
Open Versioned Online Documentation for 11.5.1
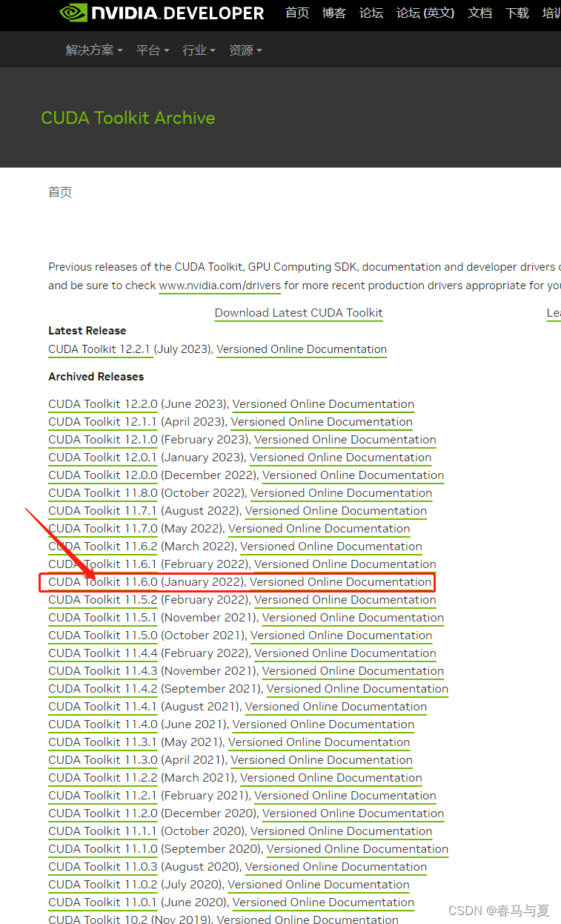(353, 618)
